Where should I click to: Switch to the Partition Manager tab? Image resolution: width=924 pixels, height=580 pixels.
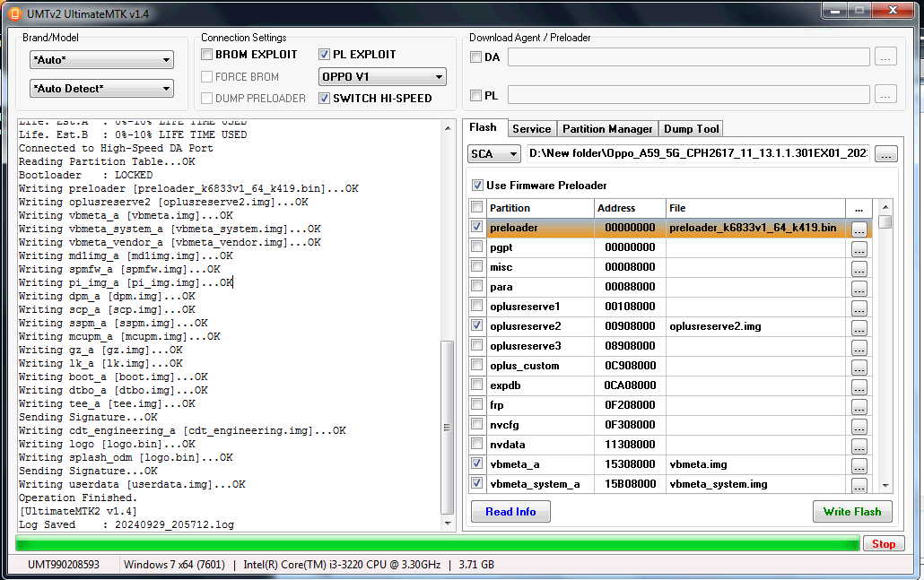pos(607,129)
